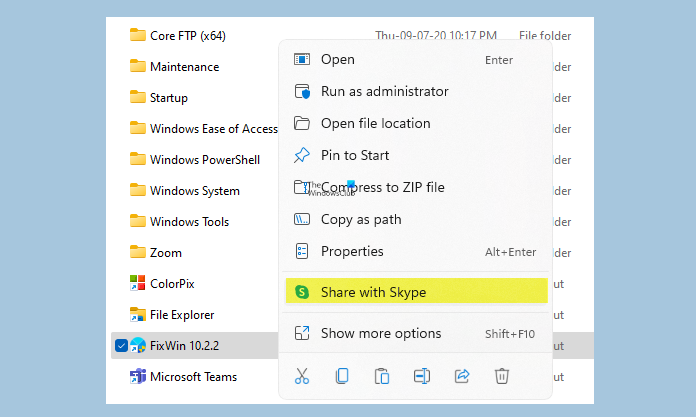The width and height of the screenshot is (696, 417).
Task: Uncheck the FixWin 10.2.2 selection checkbox
Action: pyautogui.click(x=121, y=345)
